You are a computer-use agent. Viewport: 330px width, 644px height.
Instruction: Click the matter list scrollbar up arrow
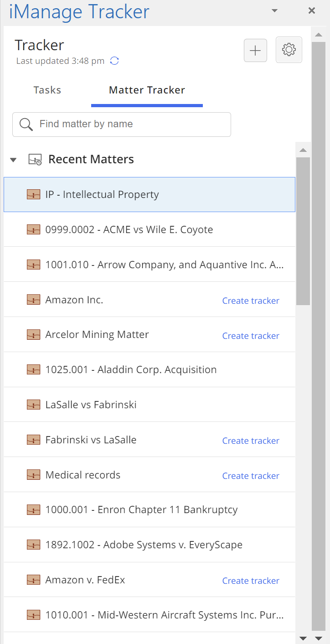303,150
